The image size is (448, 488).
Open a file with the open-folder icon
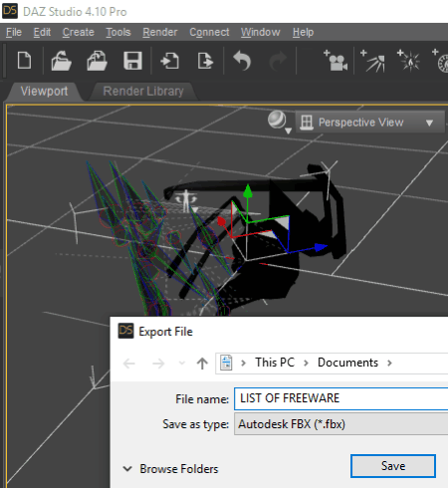click(61, 61)
